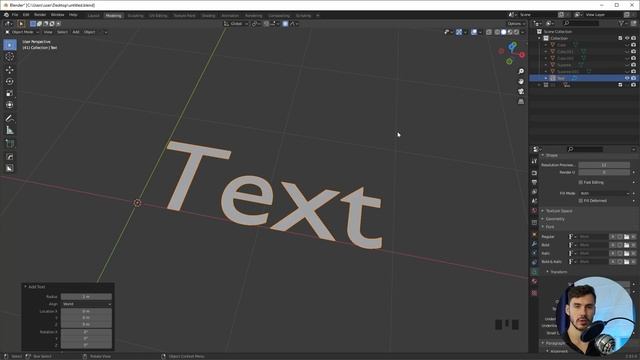Disable Text object render camera icon

point(633,78)
